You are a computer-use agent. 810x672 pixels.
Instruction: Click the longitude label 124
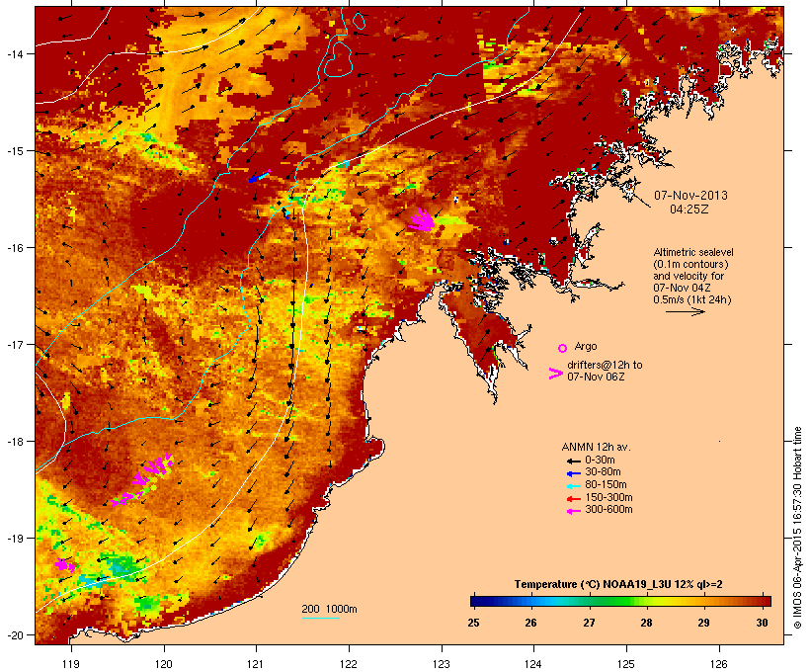(533, 664)
